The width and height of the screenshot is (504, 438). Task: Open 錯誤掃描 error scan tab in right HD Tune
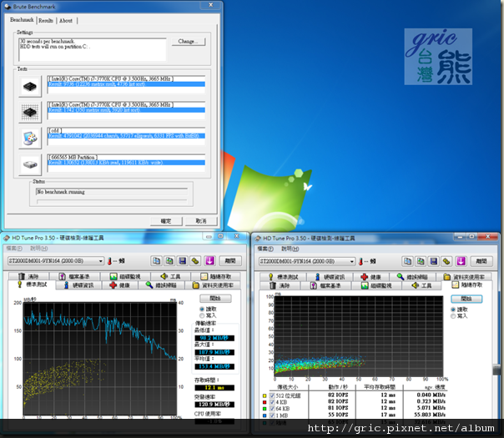(x=413, y=277)
